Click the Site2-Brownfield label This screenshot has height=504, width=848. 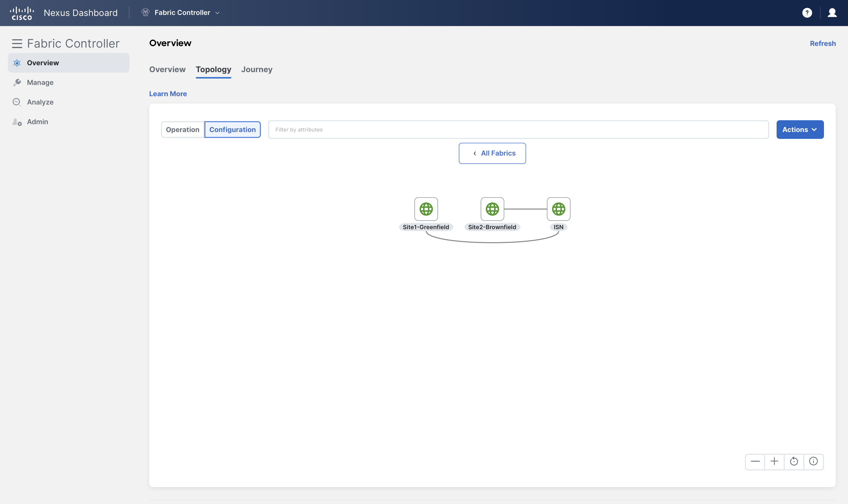492,227
